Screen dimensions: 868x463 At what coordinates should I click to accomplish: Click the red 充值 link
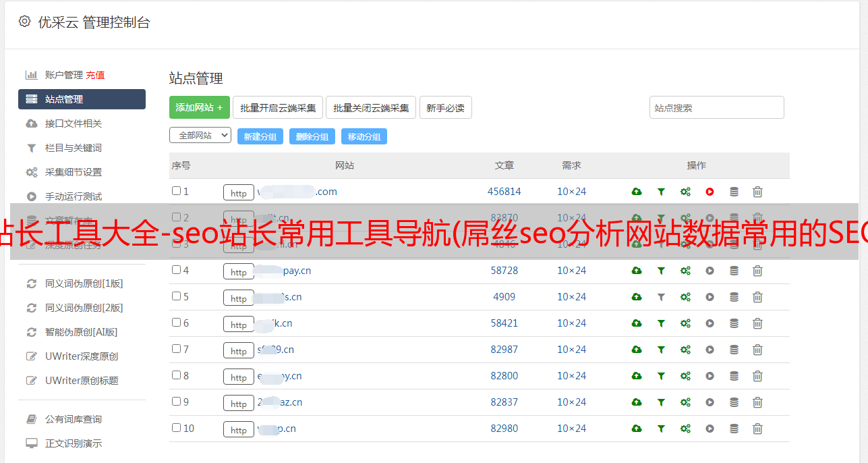(x=95, y=75)
